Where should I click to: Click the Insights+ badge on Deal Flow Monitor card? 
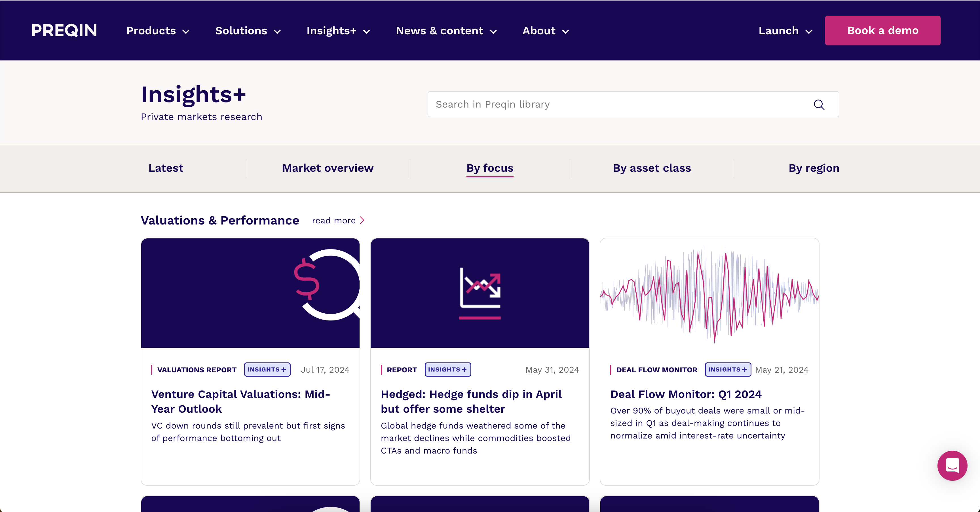[728, 370]
